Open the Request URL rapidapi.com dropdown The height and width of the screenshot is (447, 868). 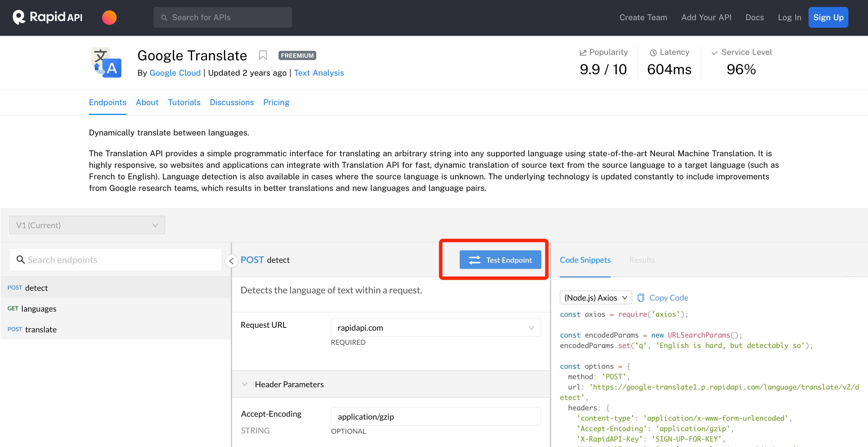(436, 328)
